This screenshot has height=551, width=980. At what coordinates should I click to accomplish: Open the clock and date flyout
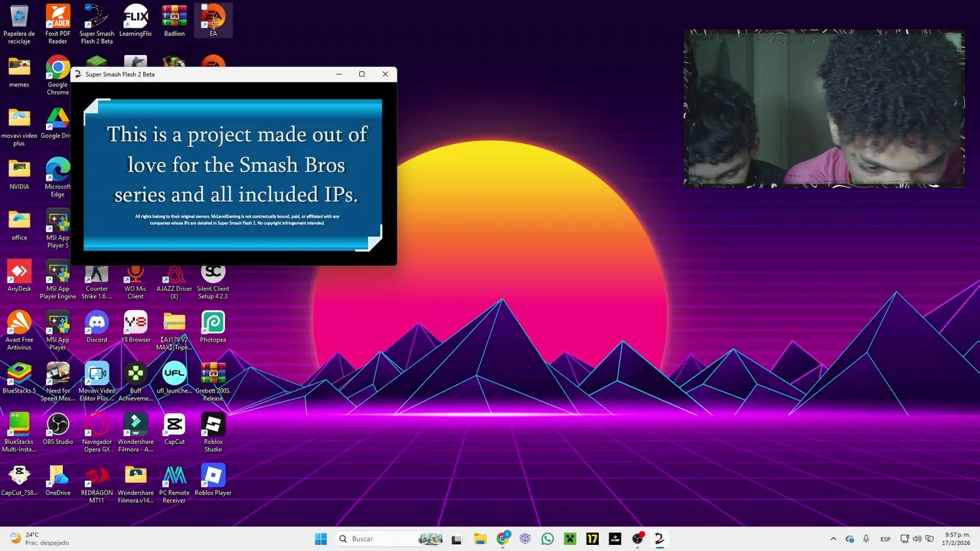pyautogui.click(x=956, y=539)
